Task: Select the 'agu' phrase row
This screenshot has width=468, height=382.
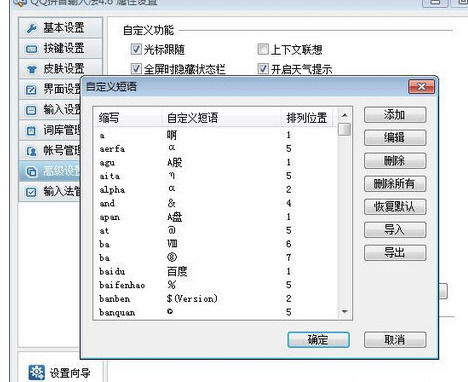Action: pos(216,162)
